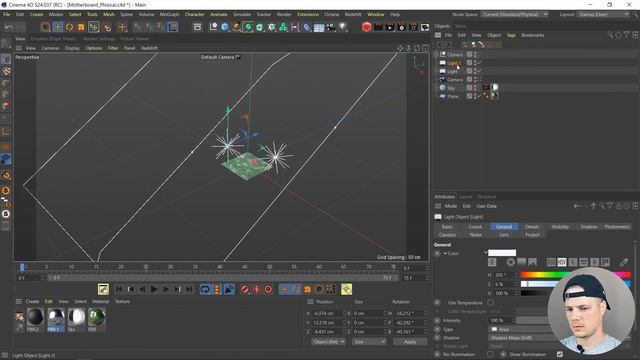Toggle visibility dots for Sky object
The height and width of the screenshot is (360, 640).
[475, 88]
